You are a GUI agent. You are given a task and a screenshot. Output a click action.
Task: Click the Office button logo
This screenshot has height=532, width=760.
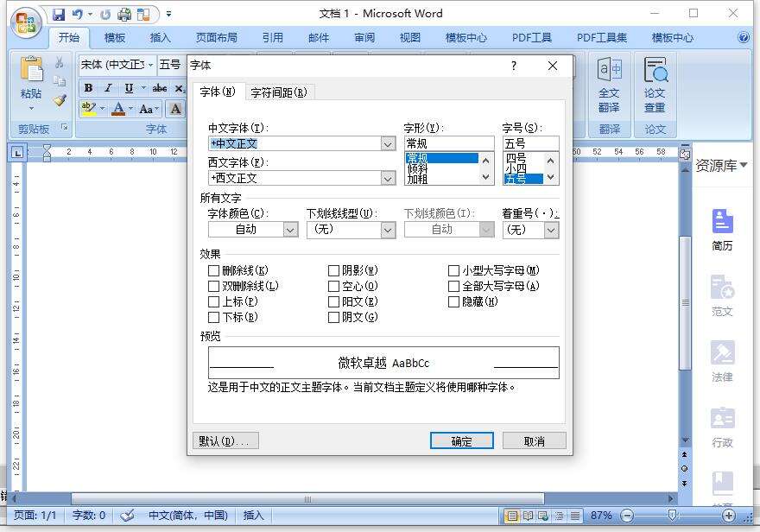click(26, 22)
